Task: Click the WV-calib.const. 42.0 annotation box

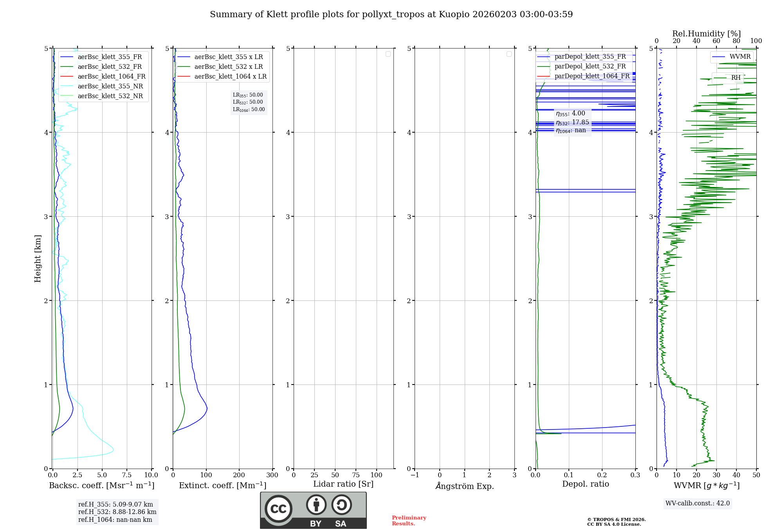Action: (x=697, y=503)
